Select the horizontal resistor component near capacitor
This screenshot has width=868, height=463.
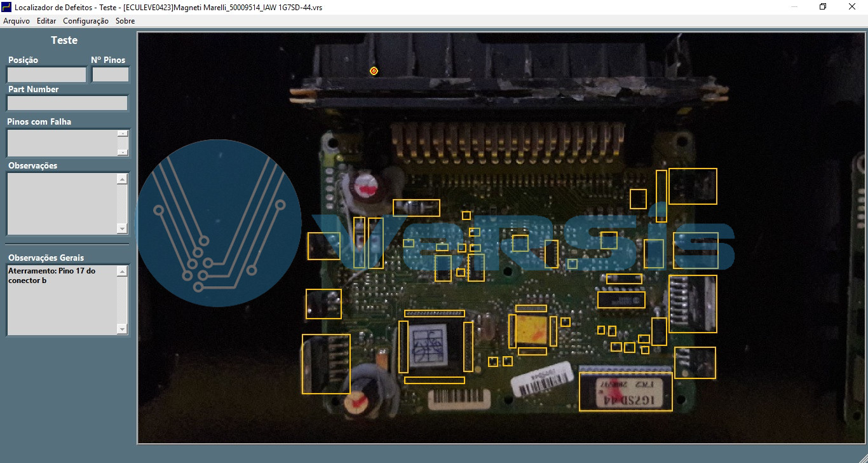pos(416,208)
